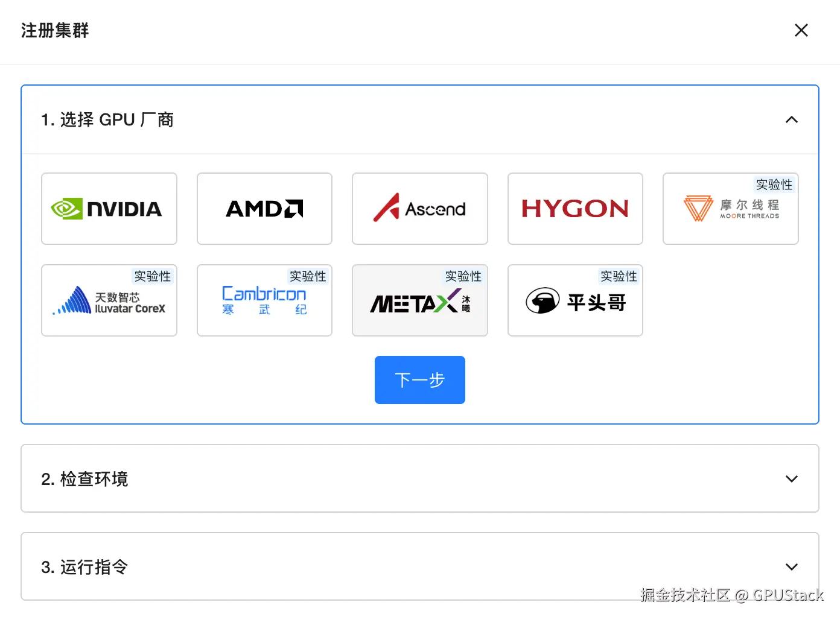Click the 2. 检查环境 heading
This screenshot has width=840, height=620.
click(84, 479)
